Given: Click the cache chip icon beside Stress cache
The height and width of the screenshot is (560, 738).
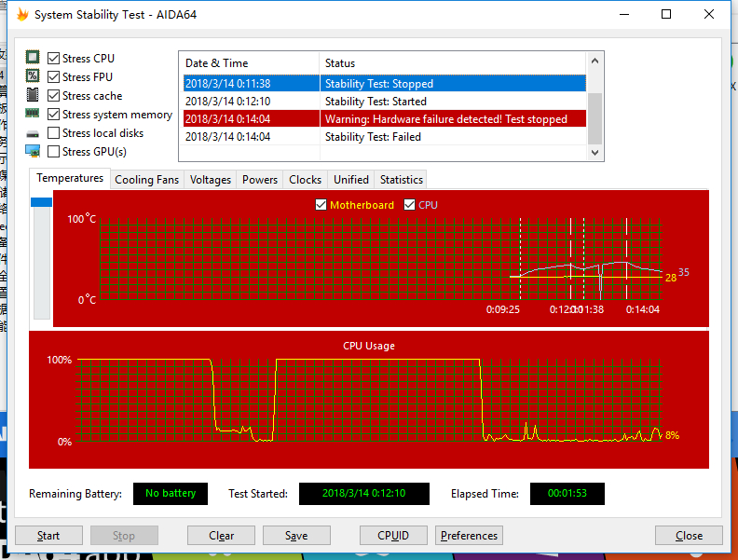Looking at the screenshot, I should pos(33,95).
